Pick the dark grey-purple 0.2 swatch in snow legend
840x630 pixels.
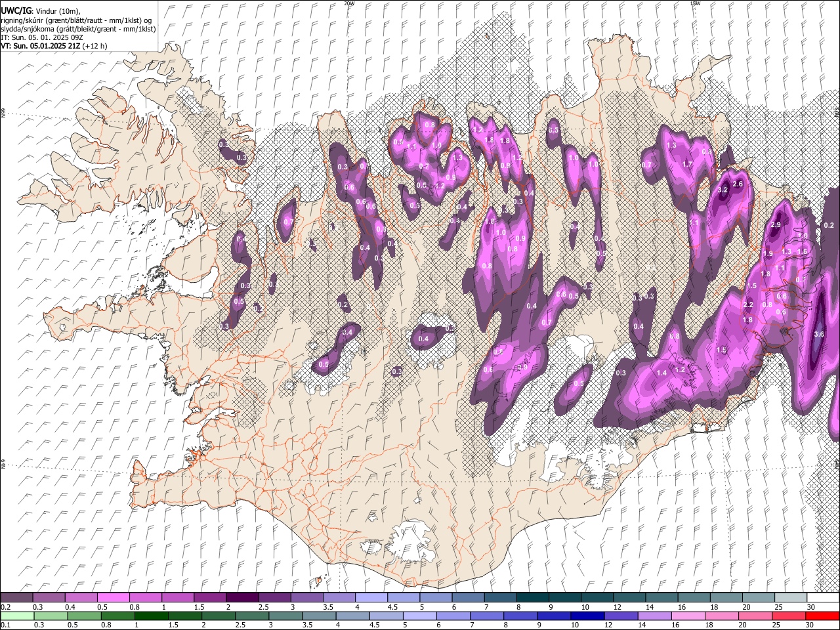(16, 598)
